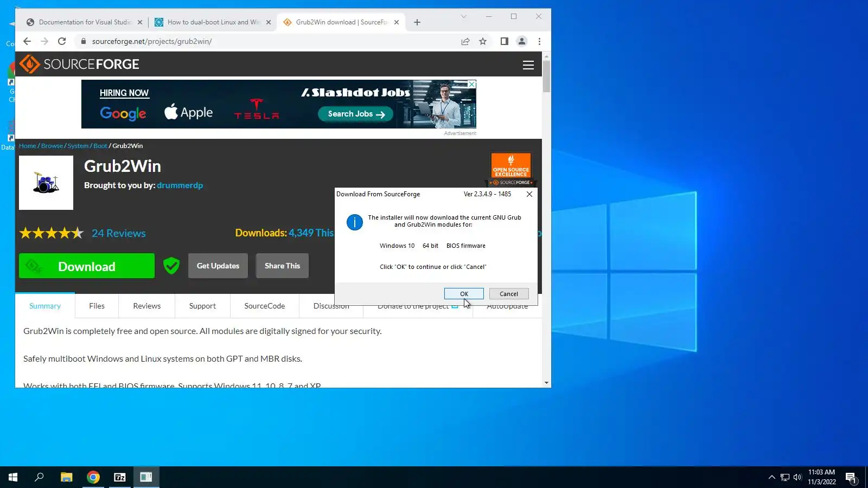Click the address bar URL
This screenshot has width=868, height=488.
click(x=152, y=41)
